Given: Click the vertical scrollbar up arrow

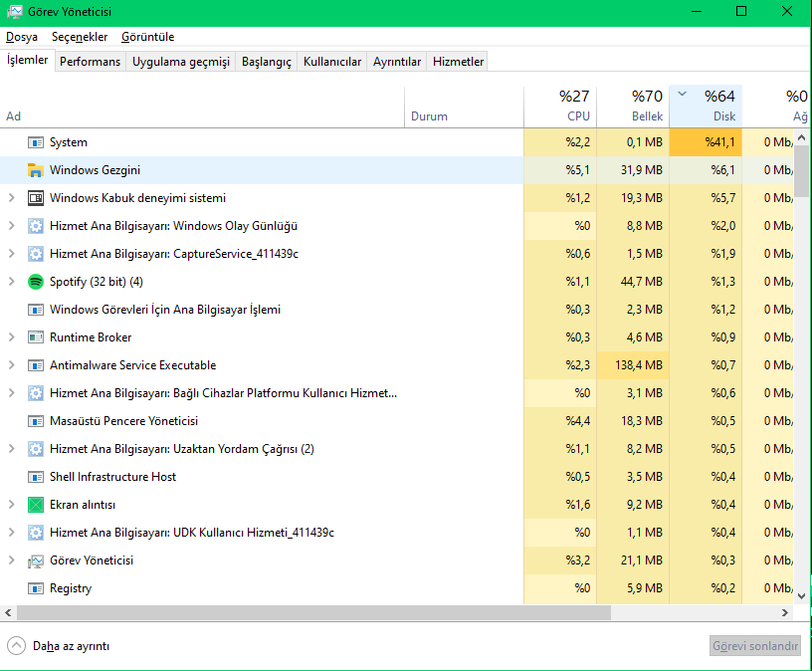Looking at the screenshot, I should click(802, 137).
